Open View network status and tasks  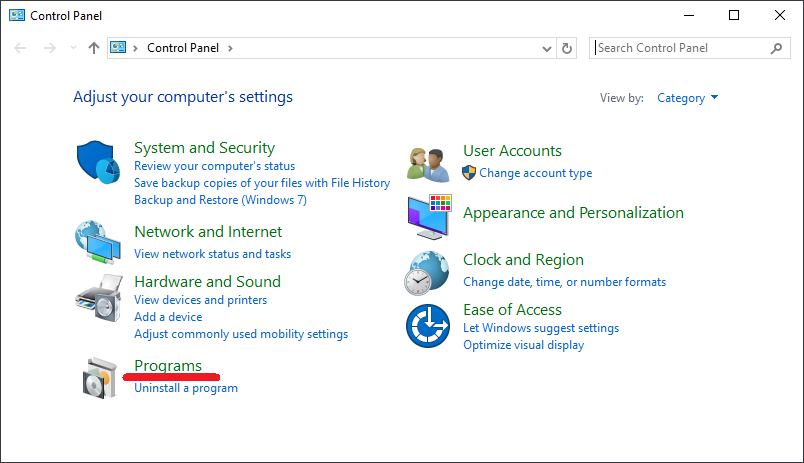point(212,254)
